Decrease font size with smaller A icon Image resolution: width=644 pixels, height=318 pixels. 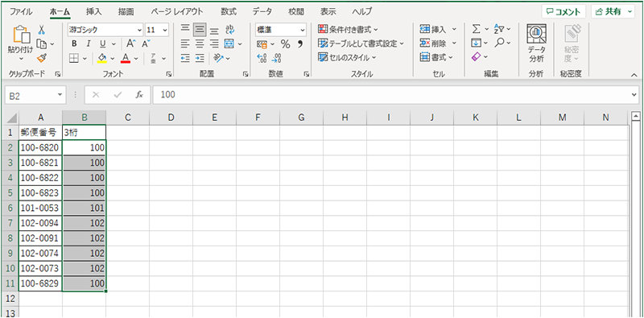coord(146,43)
